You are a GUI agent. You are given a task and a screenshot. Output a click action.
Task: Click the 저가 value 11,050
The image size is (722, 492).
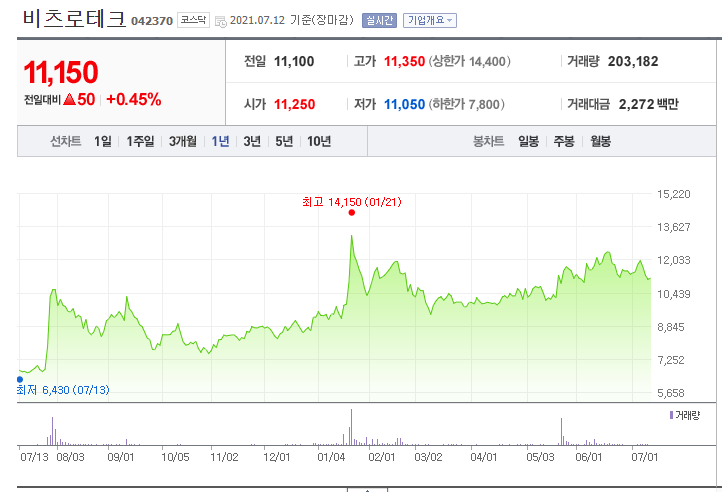(404, 105)
